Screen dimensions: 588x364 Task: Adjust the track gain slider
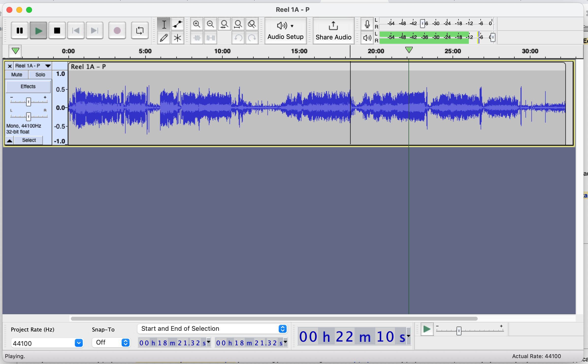29,102
